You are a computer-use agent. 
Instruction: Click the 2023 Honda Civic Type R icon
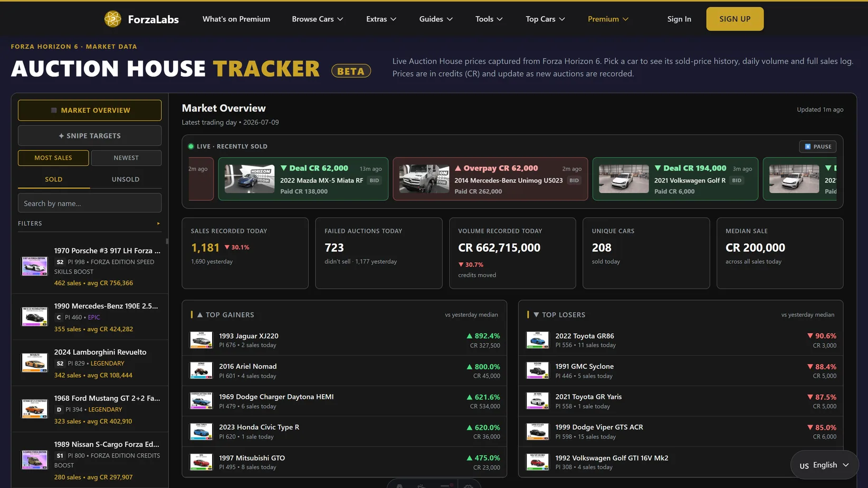click(x=201, y=432)
